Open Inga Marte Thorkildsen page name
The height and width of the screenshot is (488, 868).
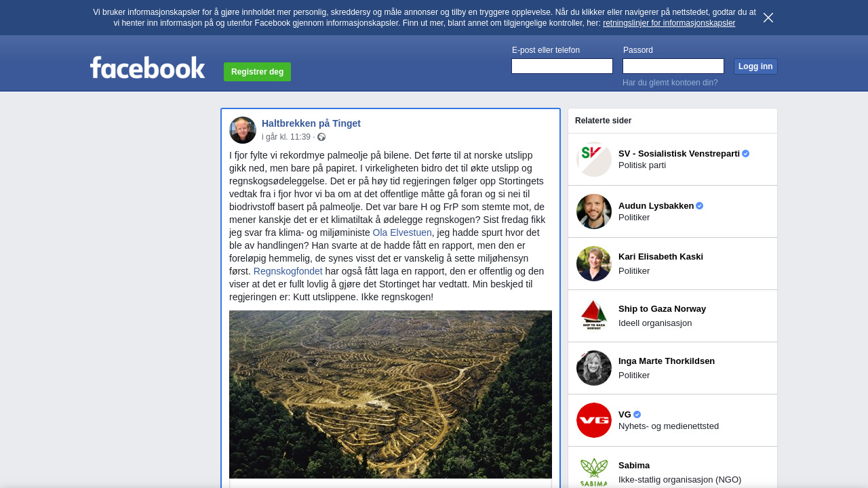click(667, 361)
